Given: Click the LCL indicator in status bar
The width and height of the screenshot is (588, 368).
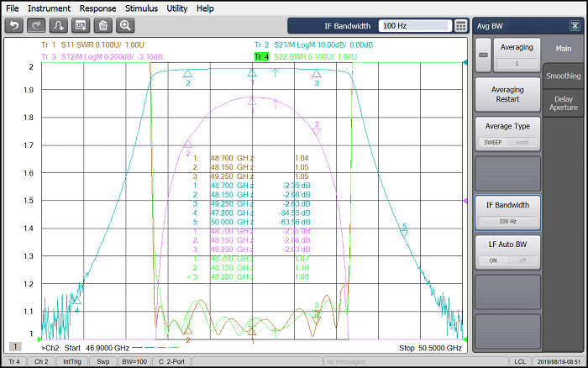Looking at the screenshot, I should [x=520, y=361].
